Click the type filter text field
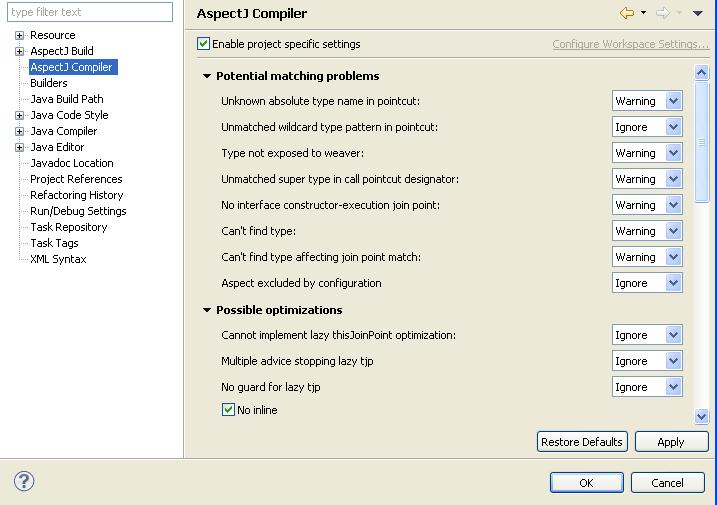The height and width of the screenshot is (505, 717). click(90, 12)
